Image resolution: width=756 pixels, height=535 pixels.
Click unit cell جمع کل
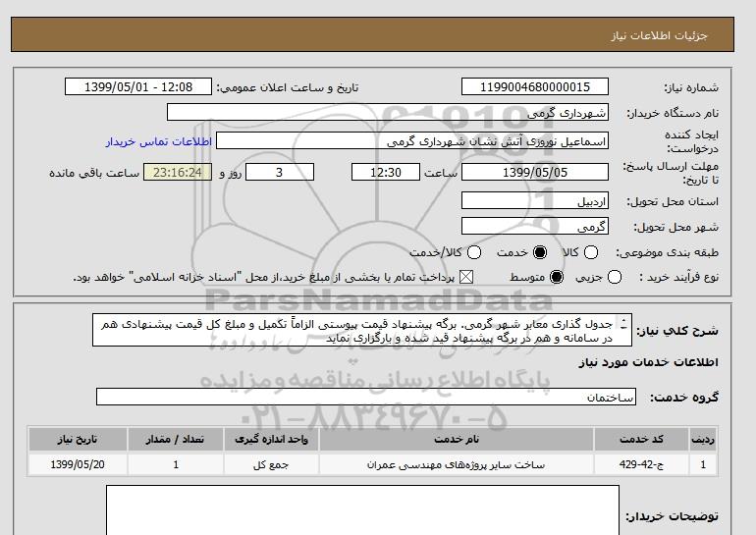(x=271, y=464)
